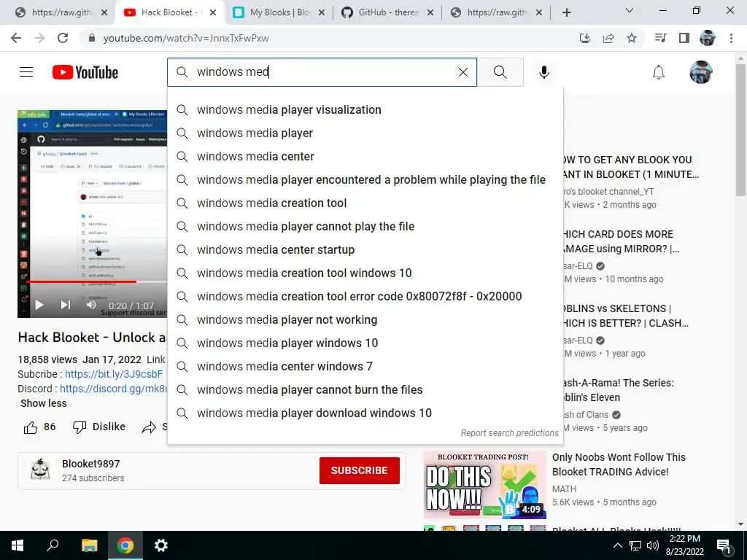Click Report search predictions link
The height and width of the screenshot is (560, 747).
click(509, 433)
